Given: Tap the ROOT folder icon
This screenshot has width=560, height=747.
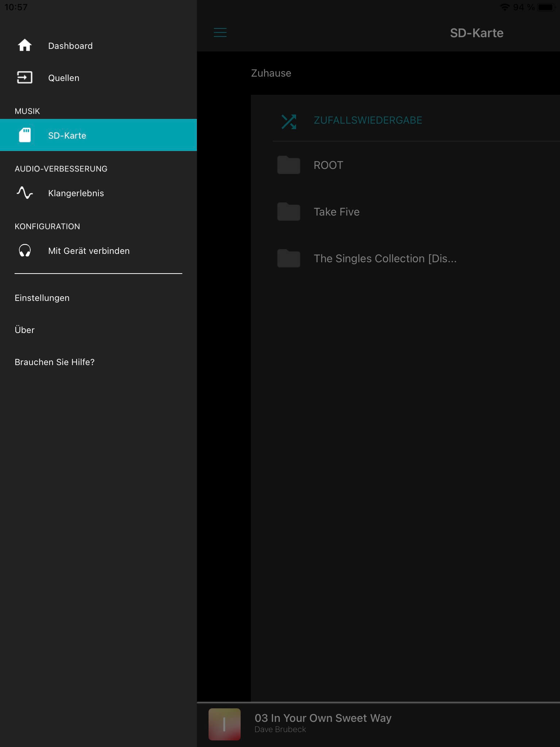Looking at the screenshot, I should tap(289, 165).
